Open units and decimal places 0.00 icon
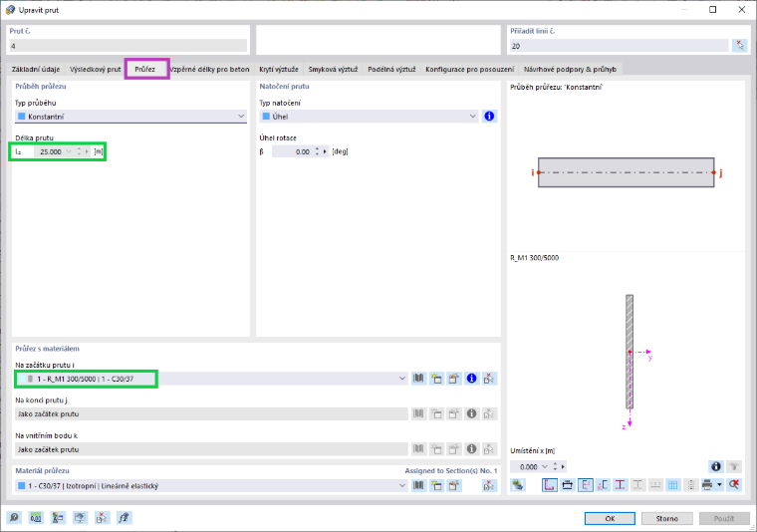The width and height of the screenshot is (757, 532). click(x=36, y=518)
